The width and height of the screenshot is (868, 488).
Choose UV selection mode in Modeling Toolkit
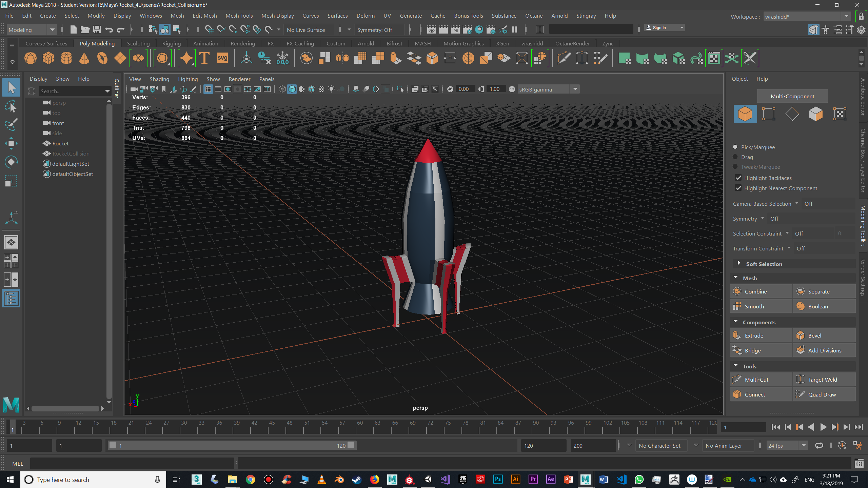(x=840, y=114)
